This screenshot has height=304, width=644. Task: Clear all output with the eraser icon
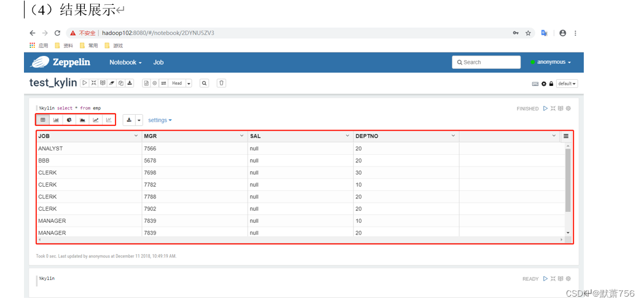click(x=112, y=83)
